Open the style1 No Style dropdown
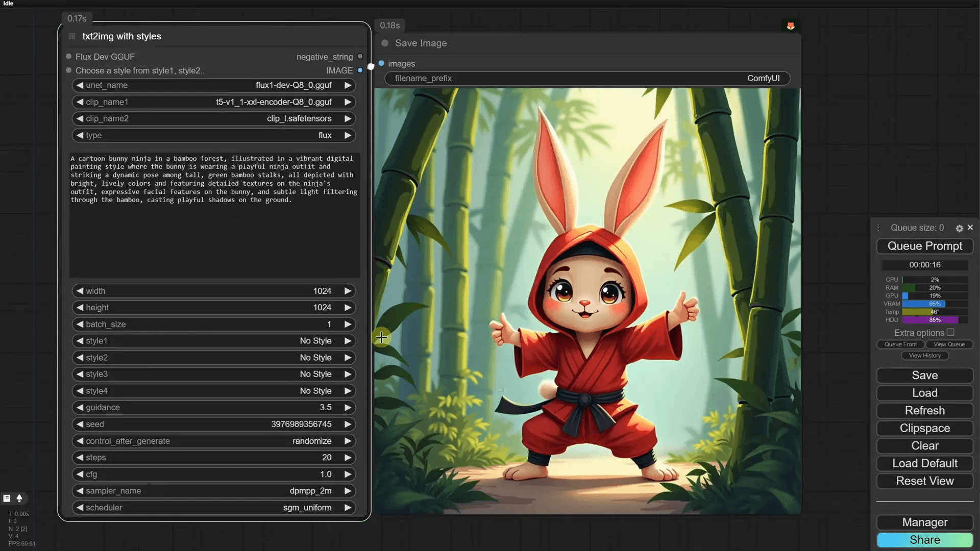The height and width of the screenshot is (551, 980). tap(213, 341)
